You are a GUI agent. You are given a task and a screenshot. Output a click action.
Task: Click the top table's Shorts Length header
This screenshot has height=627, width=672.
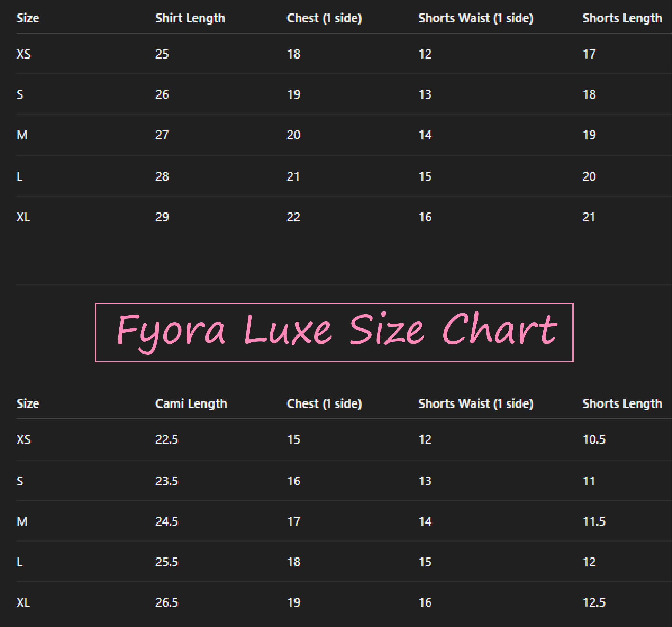622,18
